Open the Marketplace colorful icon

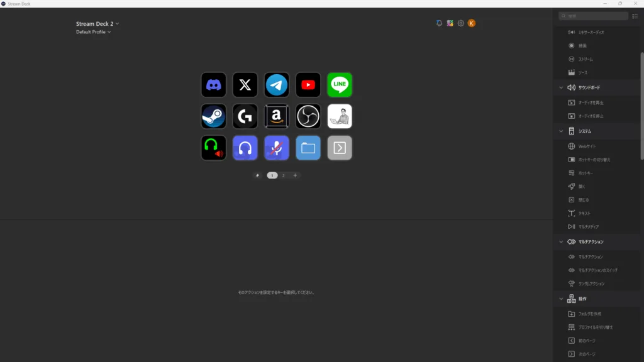pos(450,23)
